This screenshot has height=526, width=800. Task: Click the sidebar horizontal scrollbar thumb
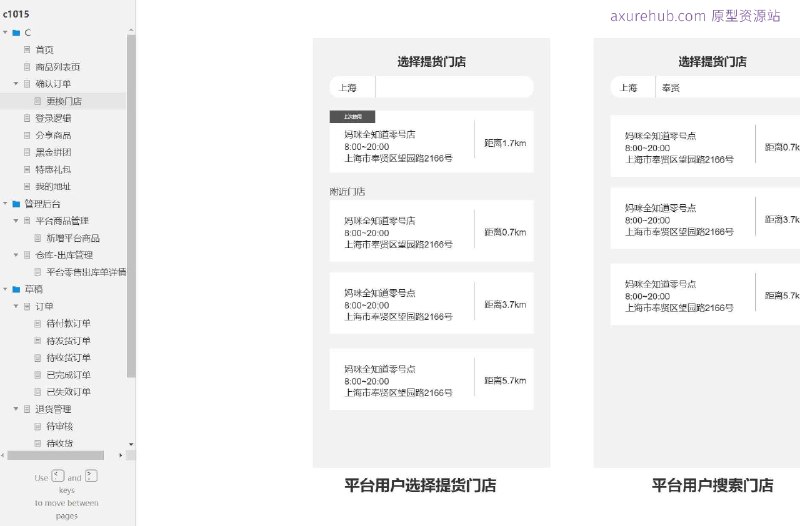pos(56,455)
